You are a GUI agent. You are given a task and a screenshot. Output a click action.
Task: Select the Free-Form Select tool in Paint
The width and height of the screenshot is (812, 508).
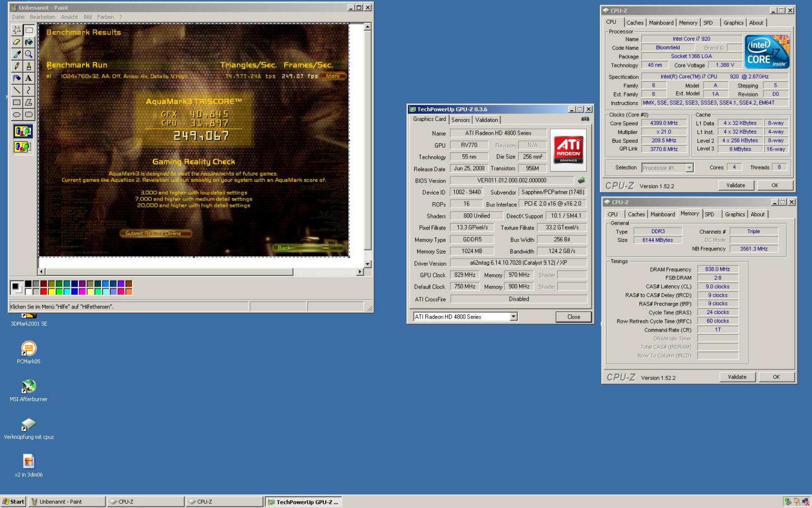(17, 30)
